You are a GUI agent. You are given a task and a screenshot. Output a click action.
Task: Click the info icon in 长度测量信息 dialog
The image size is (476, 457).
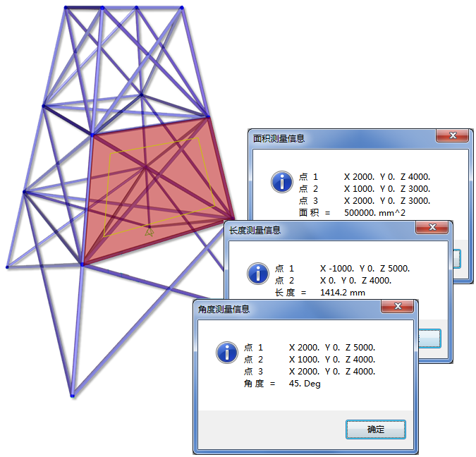258,273
